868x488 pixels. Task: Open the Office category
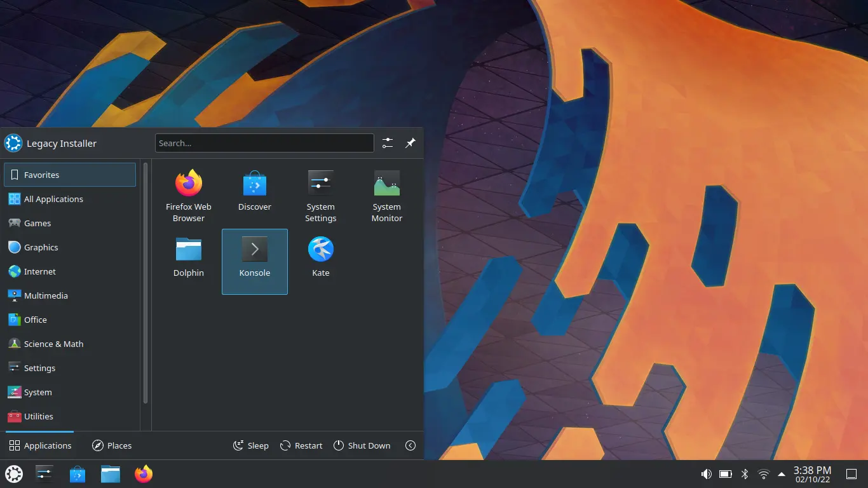pyautogui.click(x=70, y=320)
